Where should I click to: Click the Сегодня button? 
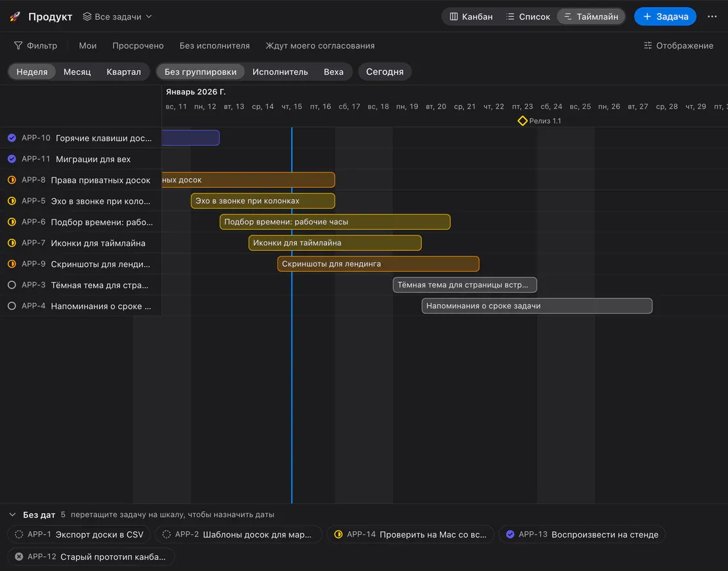click(x=384, y=72)
